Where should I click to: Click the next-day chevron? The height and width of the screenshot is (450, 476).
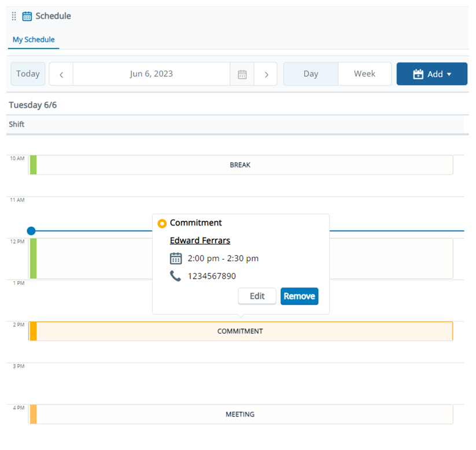coord(265,73)
